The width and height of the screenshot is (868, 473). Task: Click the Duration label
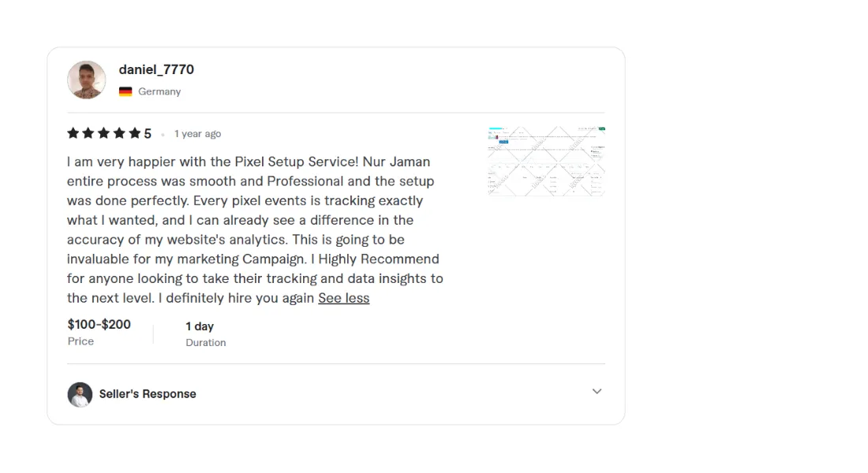(206, 343)
